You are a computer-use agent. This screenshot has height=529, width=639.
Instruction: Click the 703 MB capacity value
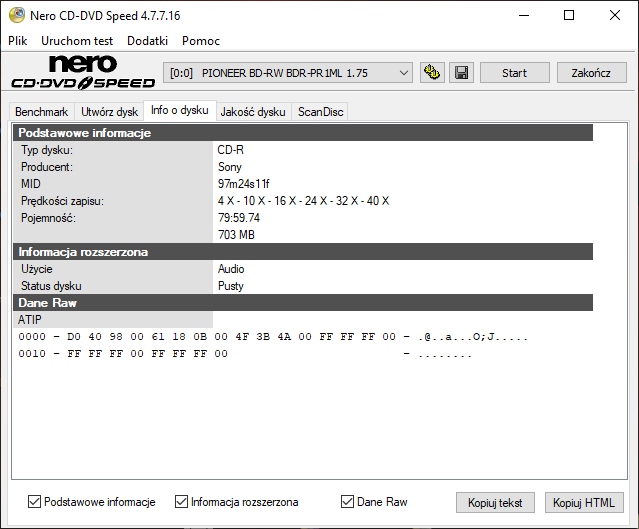pos(236,235)
